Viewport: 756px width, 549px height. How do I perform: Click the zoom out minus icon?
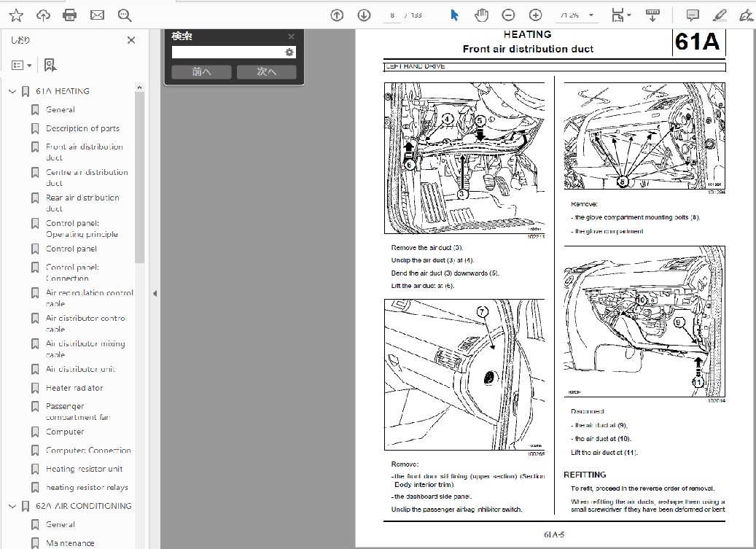coord(508,15)
